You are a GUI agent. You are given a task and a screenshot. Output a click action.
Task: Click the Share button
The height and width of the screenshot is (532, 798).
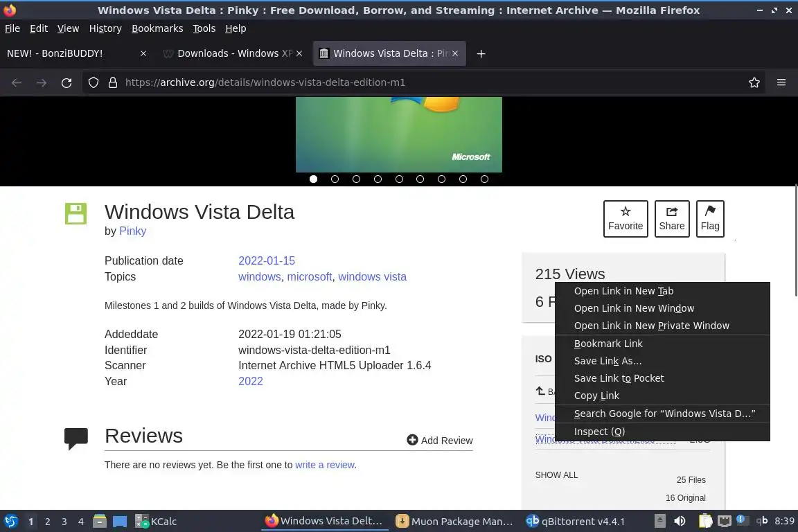(x=672, y=219)
